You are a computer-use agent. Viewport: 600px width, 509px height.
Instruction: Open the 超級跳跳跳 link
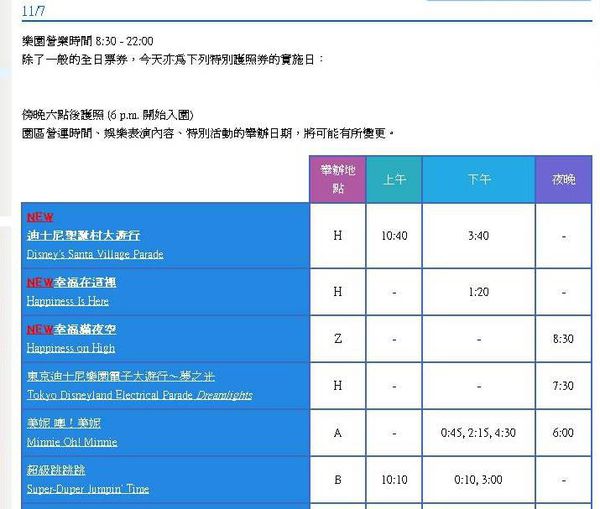click(x=56, y=470)
